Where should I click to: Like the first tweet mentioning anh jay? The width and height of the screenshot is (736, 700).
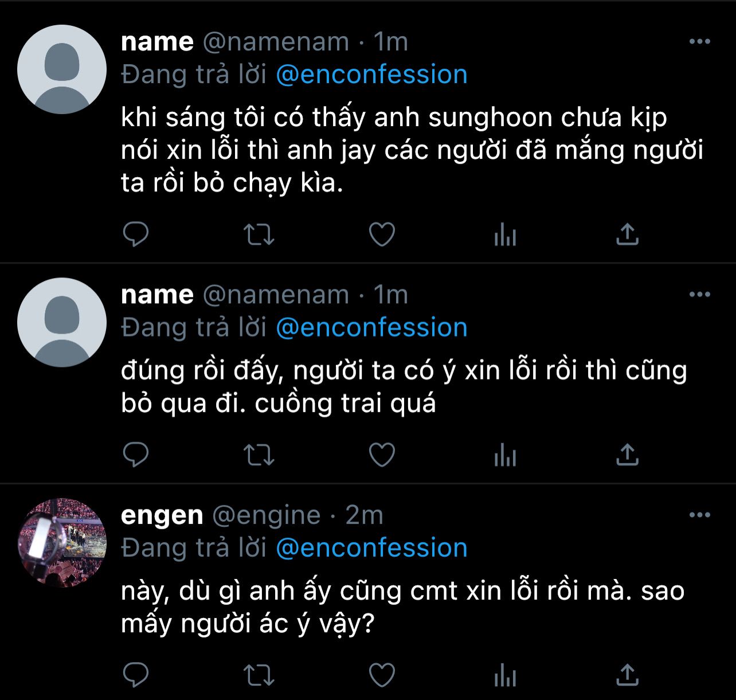[382, 234]
